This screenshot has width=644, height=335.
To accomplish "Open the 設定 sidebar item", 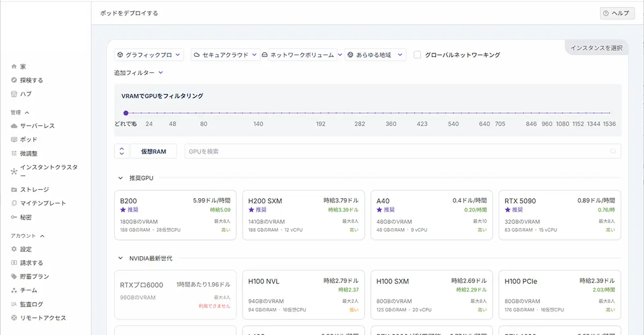I will coord(26,249).
